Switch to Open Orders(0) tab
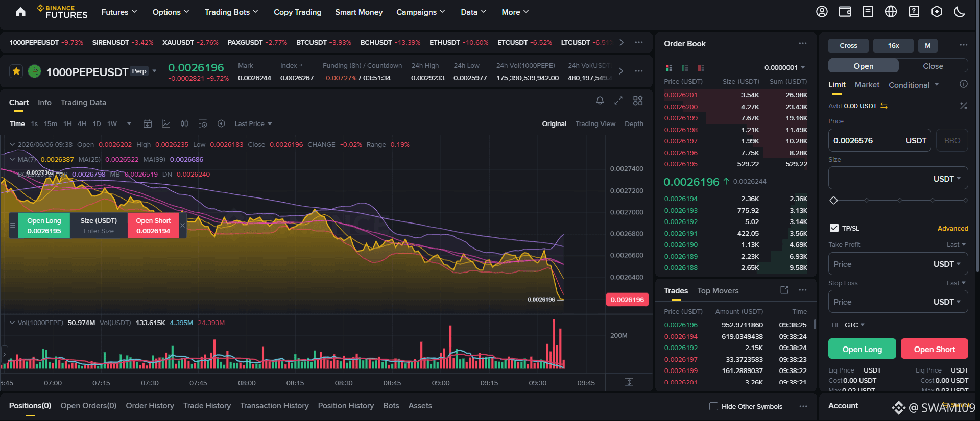The width and height of the screenshot is (980, 421). pyautogui.click(x=88, y=405)
